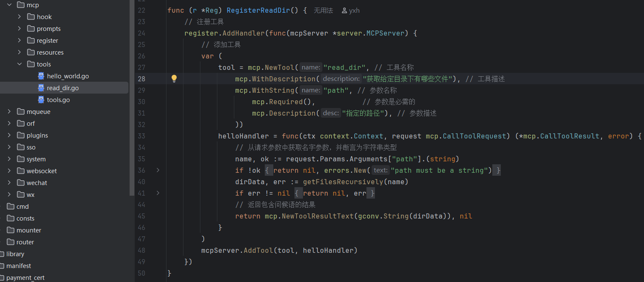The height and width of the screenshot is (282, 644).
Task: Click the mqueue folder icon
Action: 20,112
